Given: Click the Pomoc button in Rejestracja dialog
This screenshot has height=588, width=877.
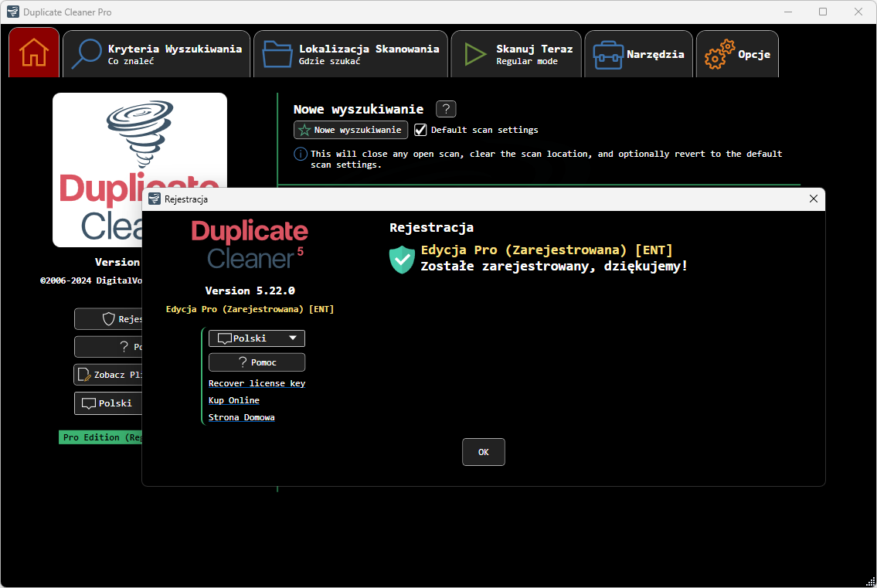Looking at the screenshot, I should 257,362.
